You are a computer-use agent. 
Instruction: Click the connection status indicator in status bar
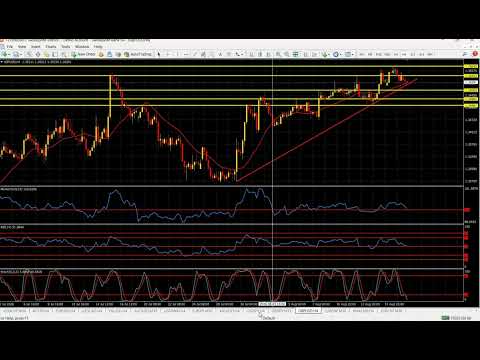pos(456,318)
